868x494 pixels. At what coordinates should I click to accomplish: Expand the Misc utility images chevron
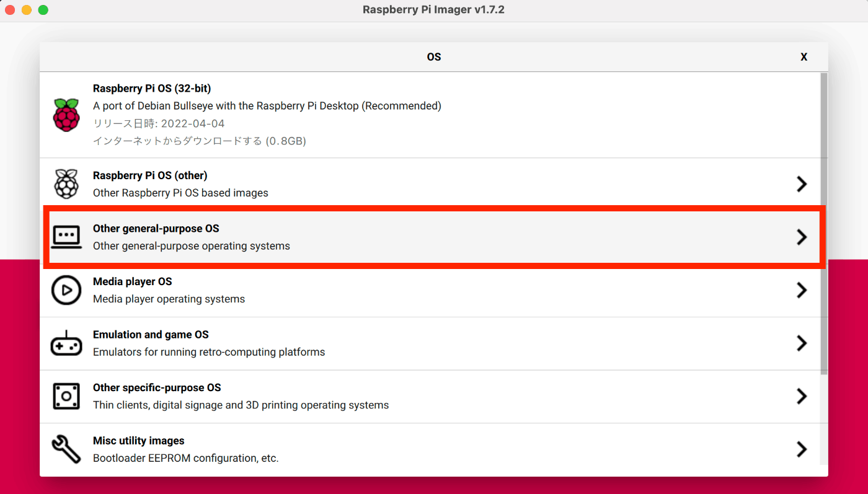(x=802, y=449)
